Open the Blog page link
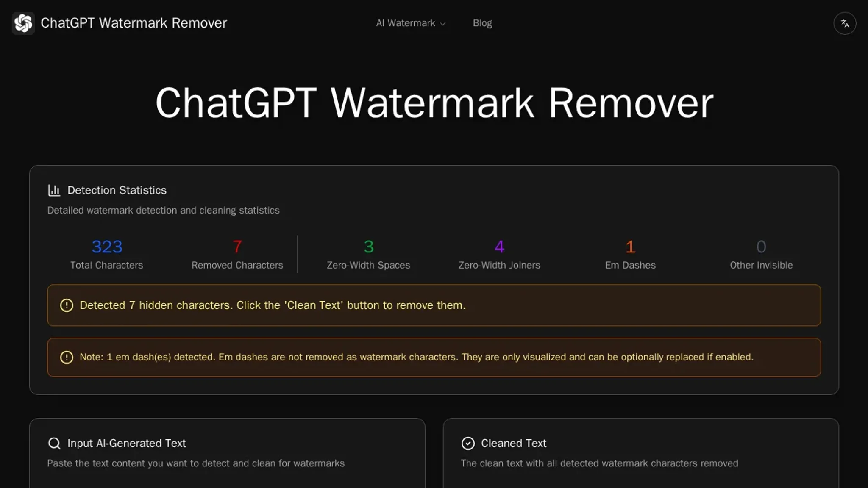This screenshot has height=488, width=868. tap(482, 23)
